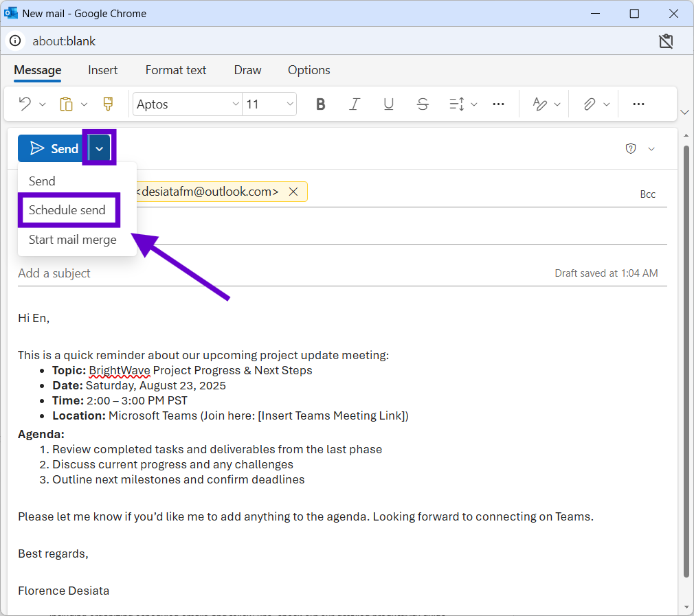Click the 'Date: Saturday, August 23, 2025' line
Image resolution: width=694 pixels, height=616 pixels.
pos(139,386)
